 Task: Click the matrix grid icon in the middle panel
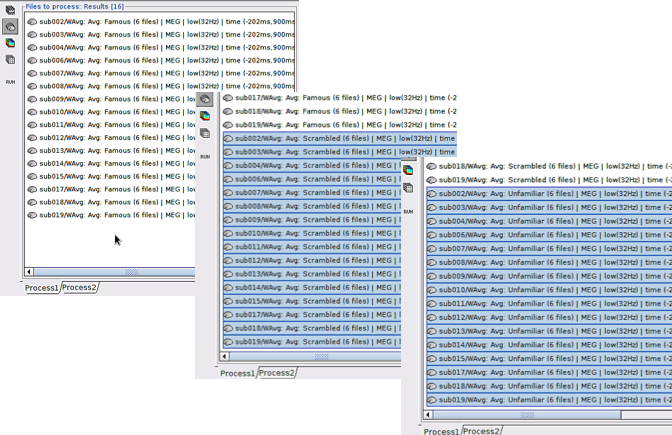click(x=205, y=132)
